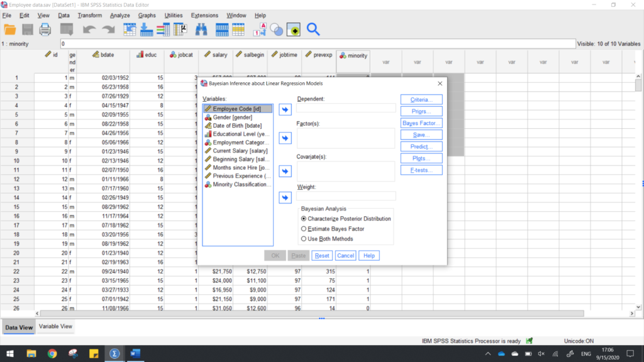
Task: Open the Priors settings button
Action: (421, 111)
